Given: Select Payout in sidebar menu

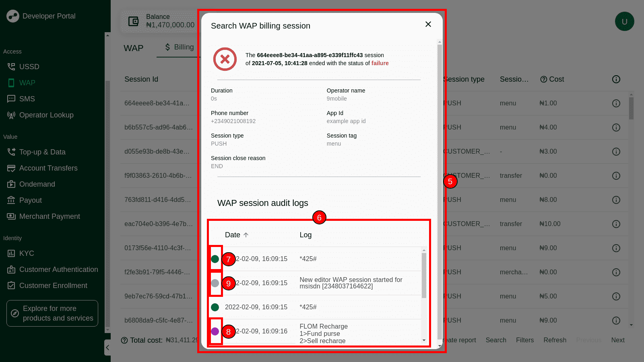Looking at the screenshot, I should [x=30, y=200].
